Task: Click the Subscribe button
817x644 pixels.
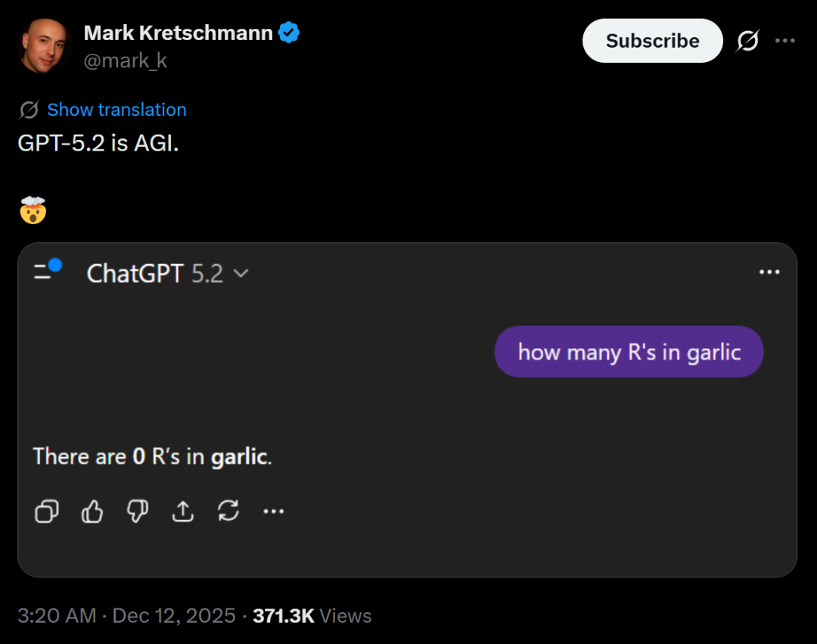Action: tap(652, 41)
